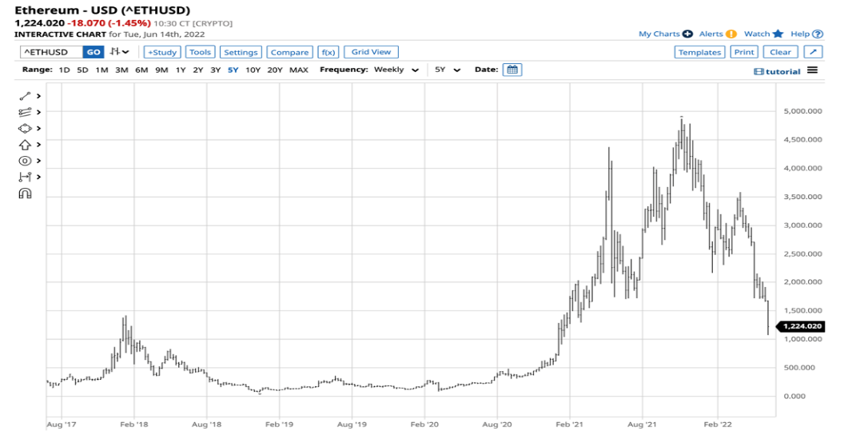Open the Templates menu
This screenshot has width=868, height=443.
699,52
